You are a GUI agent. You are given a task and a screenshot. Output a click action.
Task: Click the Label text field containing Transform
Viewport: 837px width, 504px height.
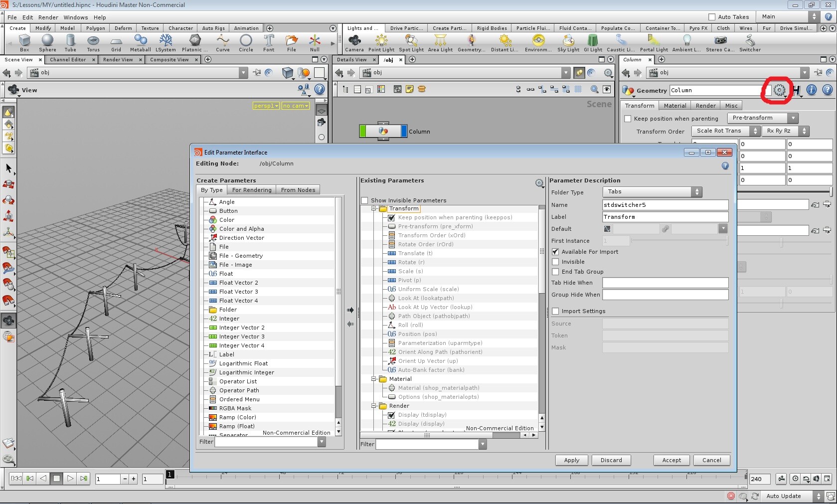(665, 217)
